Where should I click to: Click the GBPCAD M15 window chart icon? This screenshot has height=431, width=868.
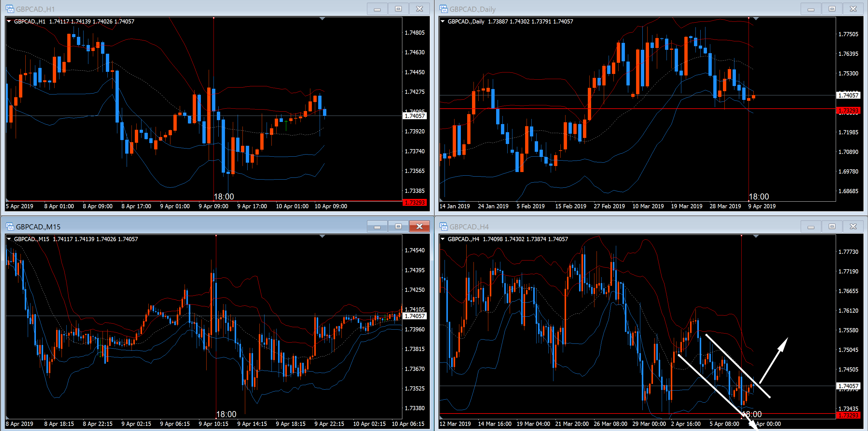pos(10,227)
